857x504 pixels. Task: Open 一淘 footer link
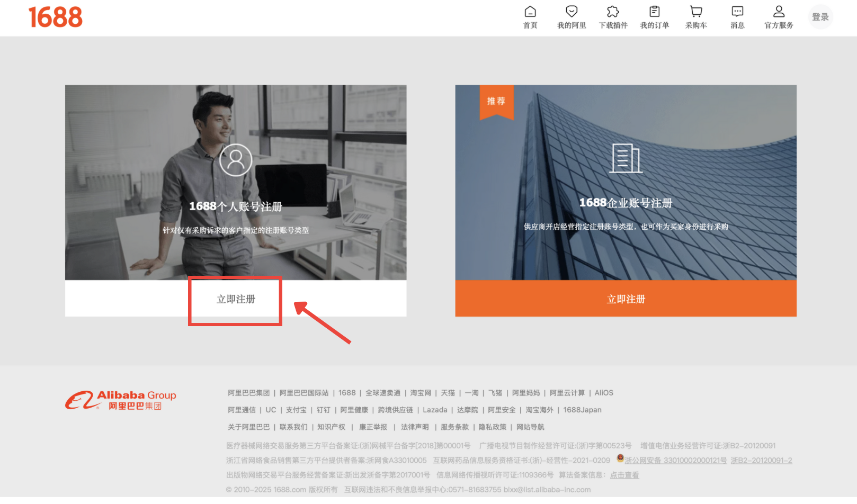point(472,393)
